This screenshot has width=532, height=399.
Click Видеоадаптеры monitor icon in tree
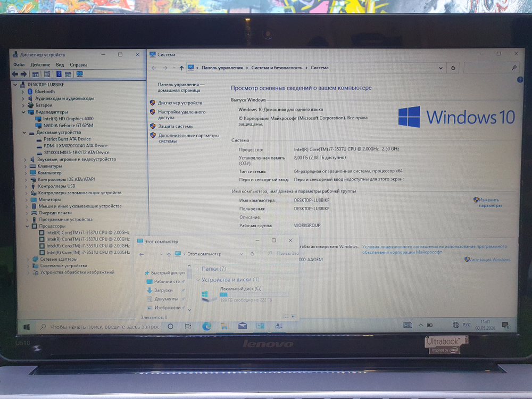pos(31,112)
